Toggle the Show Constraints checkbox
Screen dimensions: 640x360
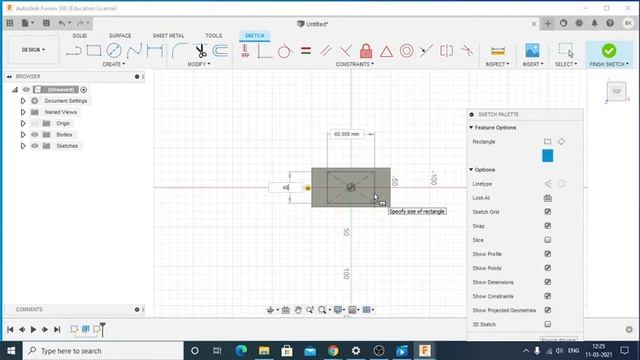click(548, 296)
